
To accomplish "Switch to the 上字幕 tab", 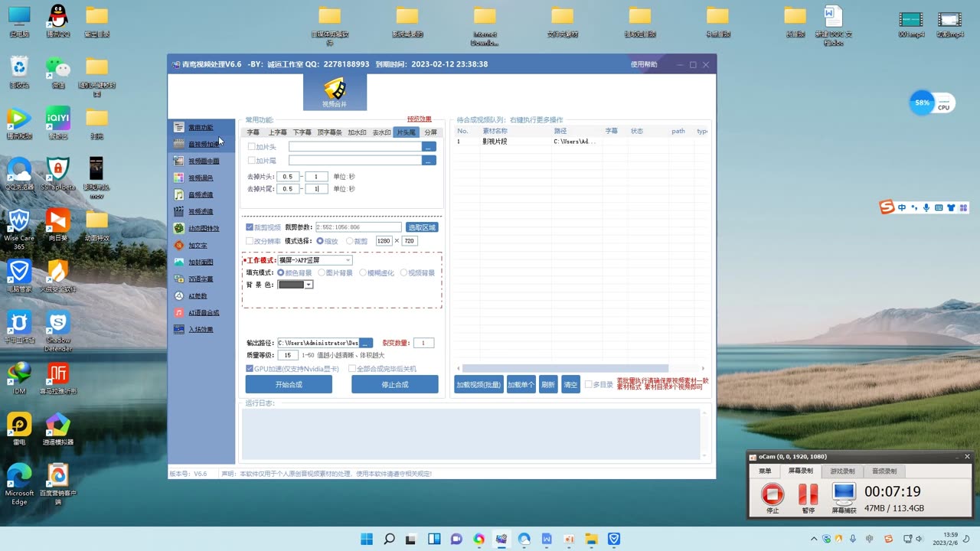I will tap(277, 132).
